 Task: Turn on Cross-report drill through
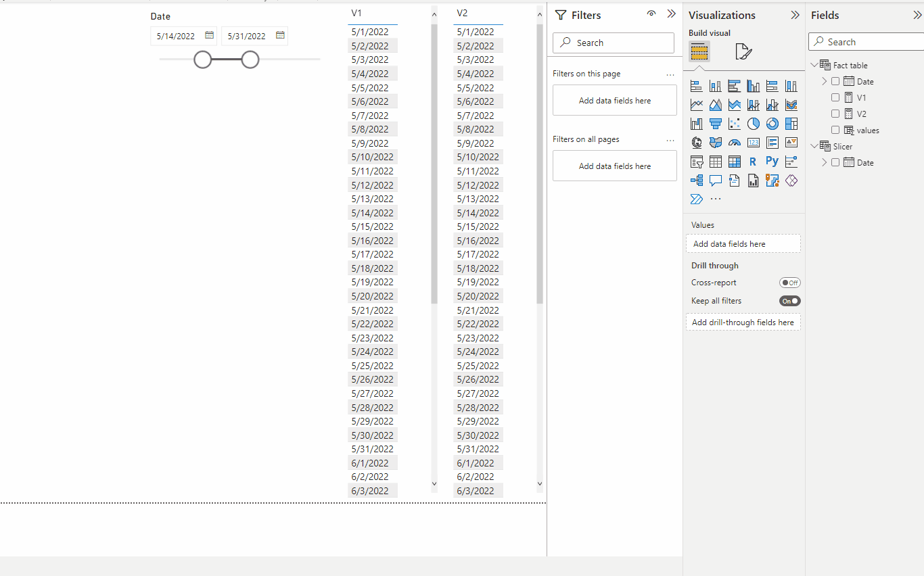pyautogui.click(x=789, y=283)
